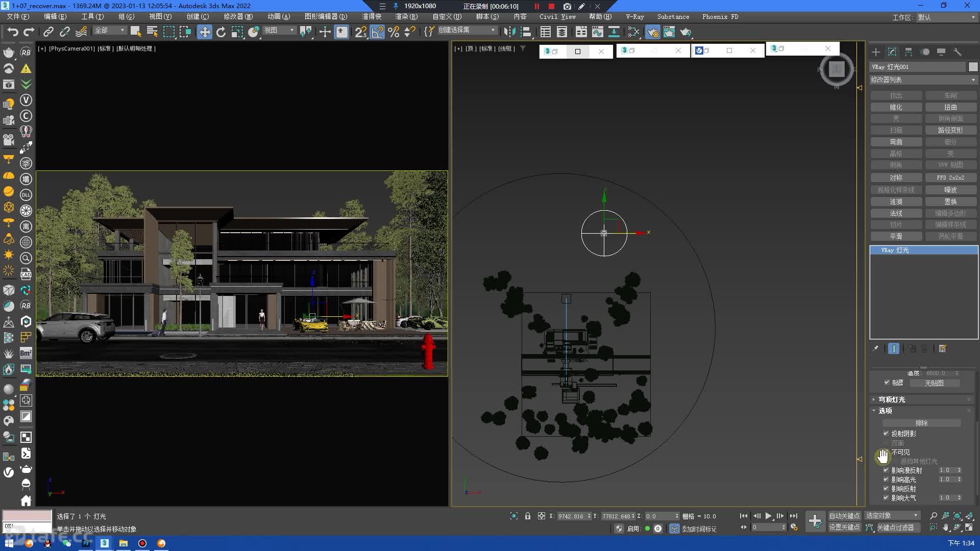
Task: Toggle 2.5D Snaps button
Action: (x=360, y=32)
